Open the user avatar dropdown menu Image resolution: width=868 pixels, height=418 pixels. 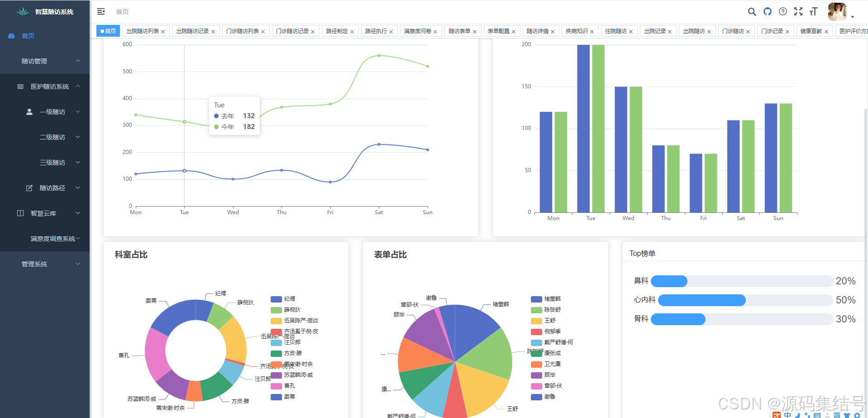click(837, 12)
